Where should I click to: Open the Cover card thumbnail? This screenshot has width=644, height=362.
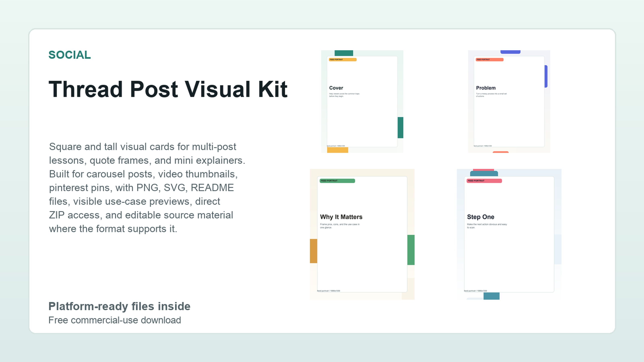tap(362, 101)
